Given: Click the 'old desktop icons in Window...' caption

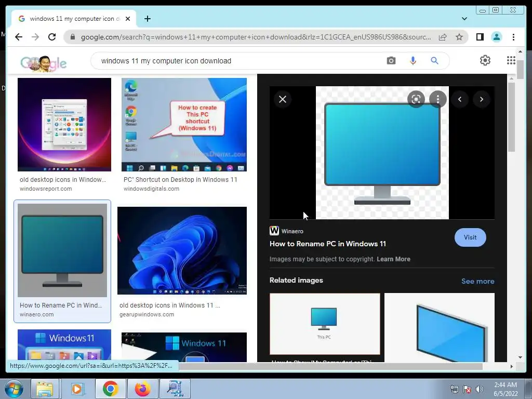Looking at the screenshot, I should coord(63,180).
